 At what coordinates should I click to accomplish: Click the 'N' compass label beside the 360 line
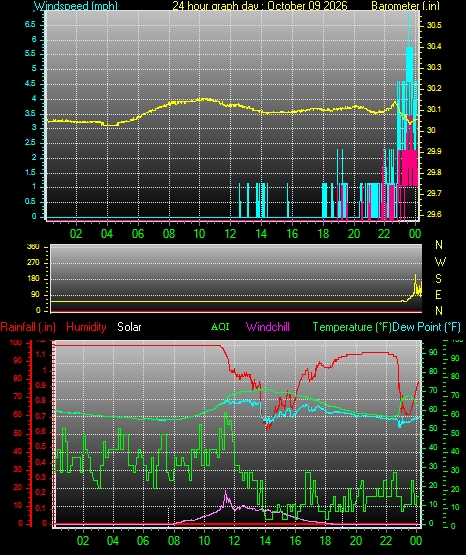[439, 245]
